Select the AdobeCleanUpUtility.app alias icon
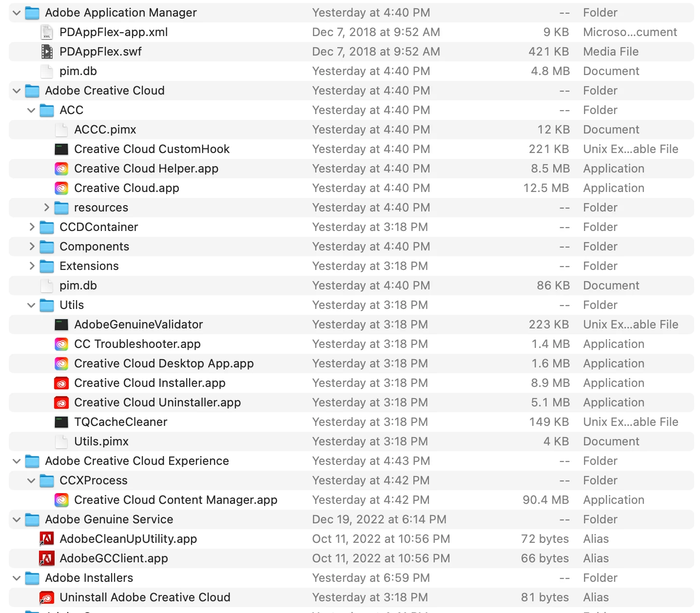 [x=47, y=539]
